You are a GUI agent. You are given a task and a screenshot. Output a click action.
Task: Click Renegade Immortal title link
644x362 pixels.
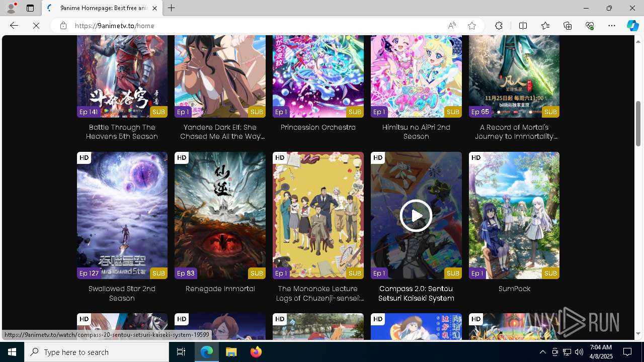coord(220,289)
